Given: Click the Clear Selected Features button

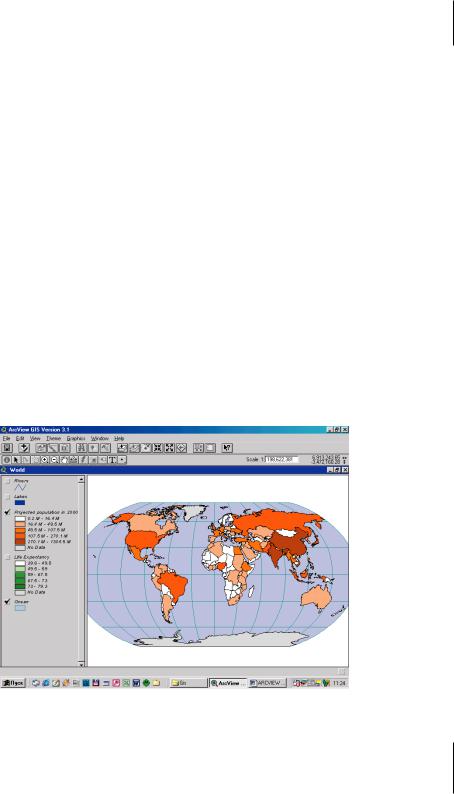Looking at the screenshot, I should (210, 448).
